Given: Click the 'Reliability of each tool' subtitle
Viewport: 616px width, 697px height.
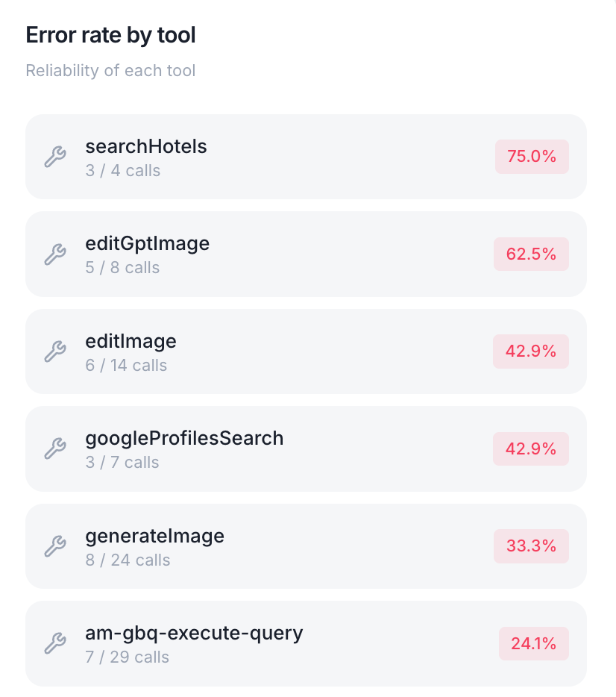Looking at the screenshot, I should (x=110, y=71).
